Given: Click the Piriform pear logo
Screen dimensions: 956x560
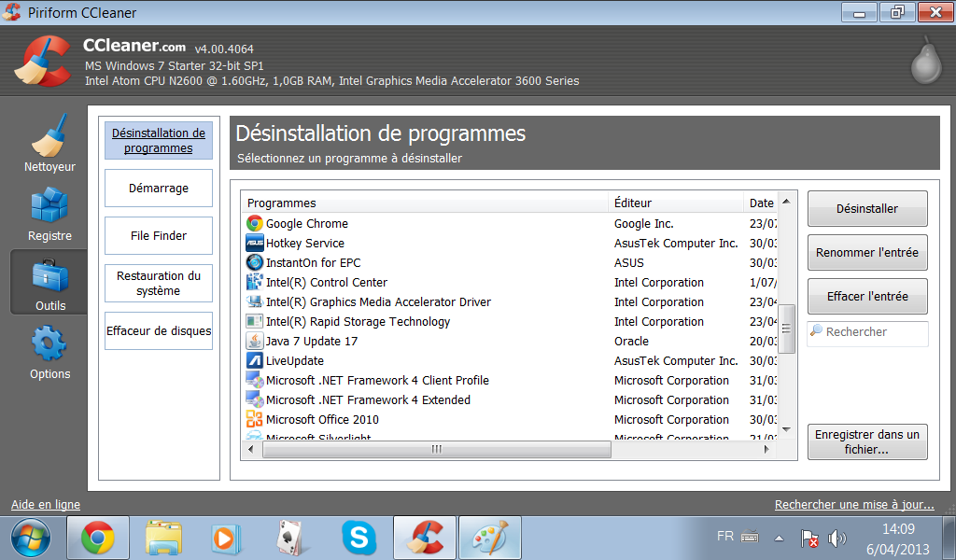Looking at the screenshot, I should point(925,60).
